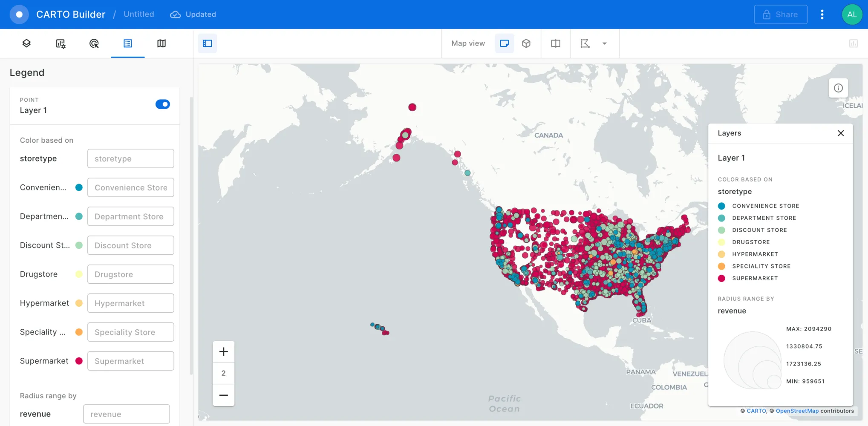The height and width of the screenshot is (426, 868).
Task: Select the Legend panel icon
Action: [127, 43]
